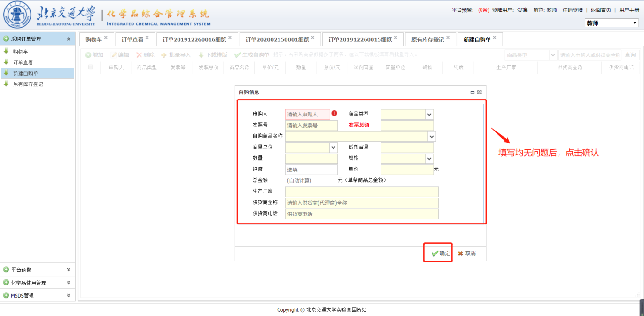Click the 注销登陆 logout link

572,10
